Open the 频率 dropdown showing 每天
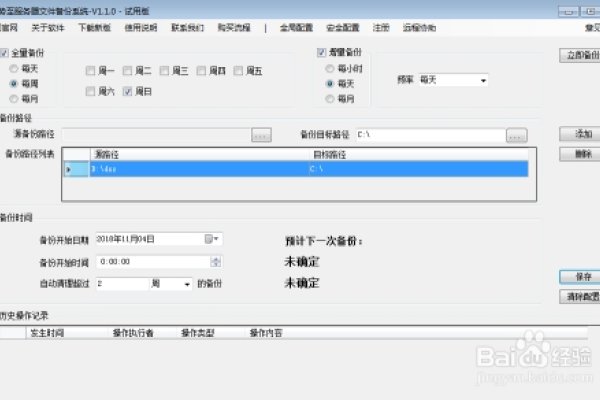This screenshot has width=600, height=400. click(453, 80)
